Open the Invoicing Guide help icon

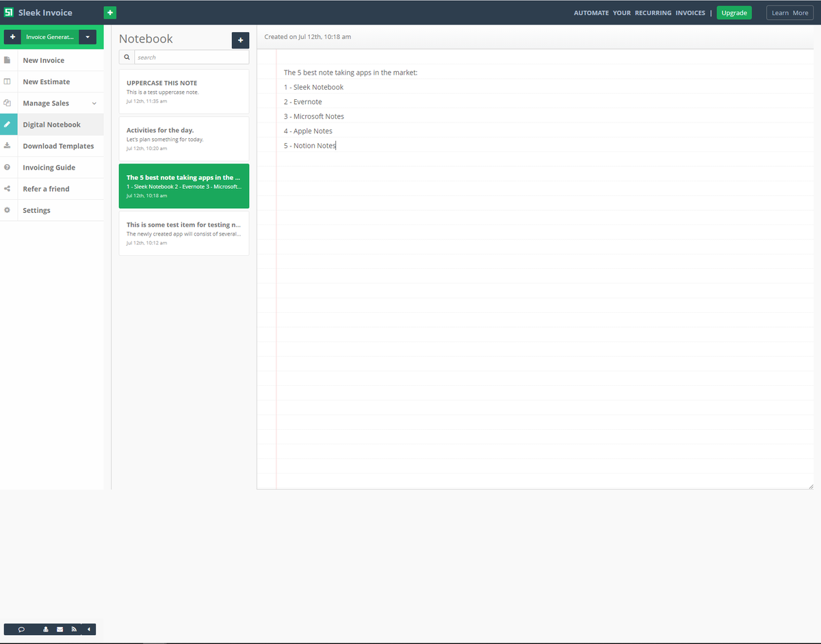8,167
